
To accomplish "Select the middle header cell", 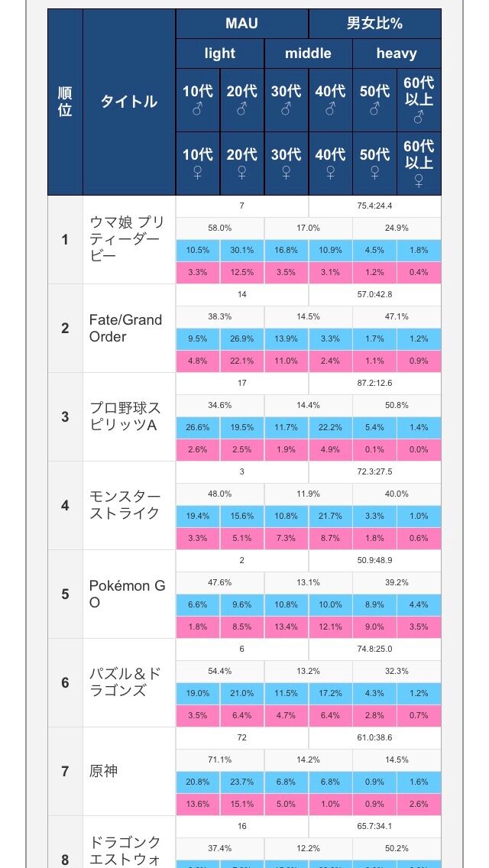I will coord(309,53).
